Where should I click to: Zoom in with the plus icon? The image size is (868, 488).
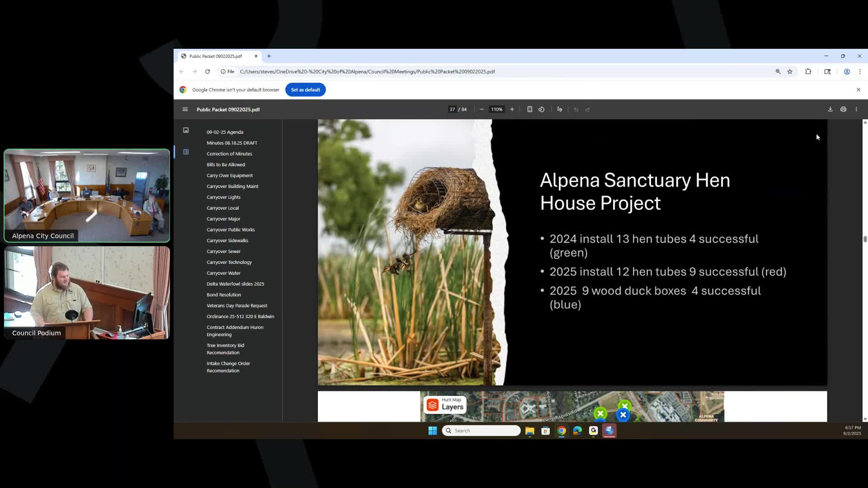(512, 109)
